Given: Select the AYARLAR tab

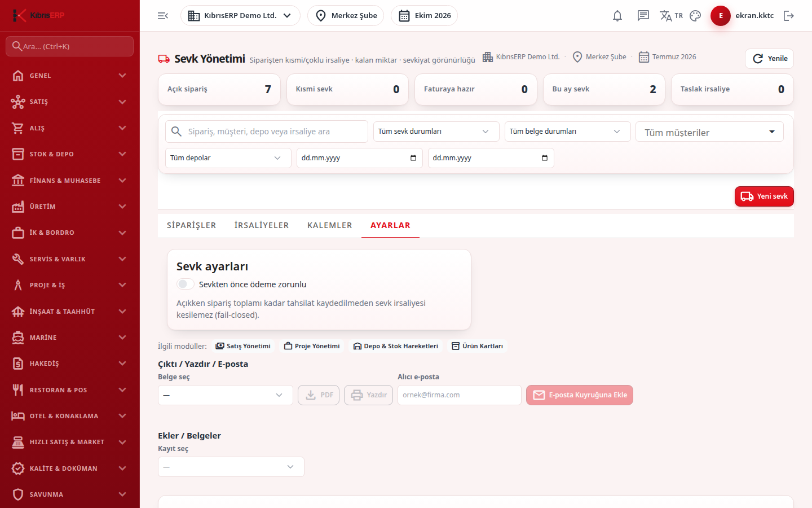Looking at the screenshot, I should point(390,225).
